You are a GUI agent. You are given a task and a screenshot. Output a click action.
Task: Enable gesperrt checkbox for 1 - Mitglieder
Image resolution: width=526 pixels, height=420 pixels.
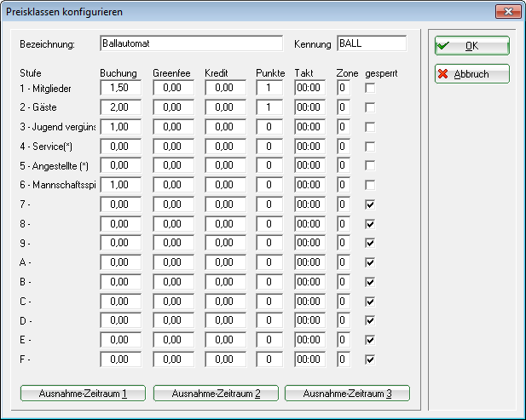[368, 87]
